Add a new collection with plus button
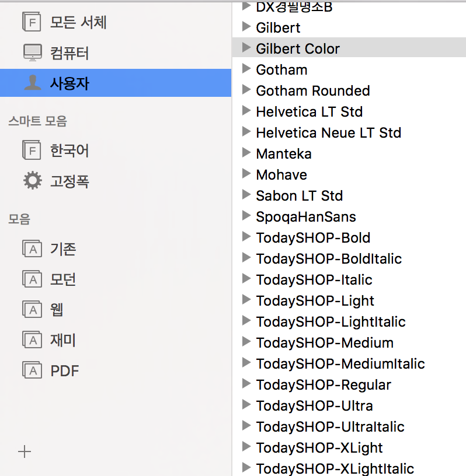This screenshot has height=476, width=466. pos(25,452)
